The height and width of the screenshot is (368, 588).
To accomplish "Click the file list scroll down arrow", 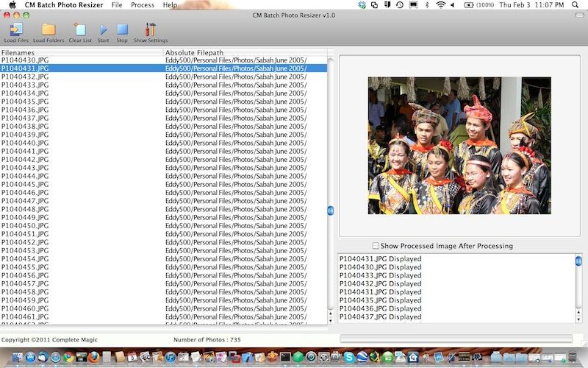I will tap(330, 321).
